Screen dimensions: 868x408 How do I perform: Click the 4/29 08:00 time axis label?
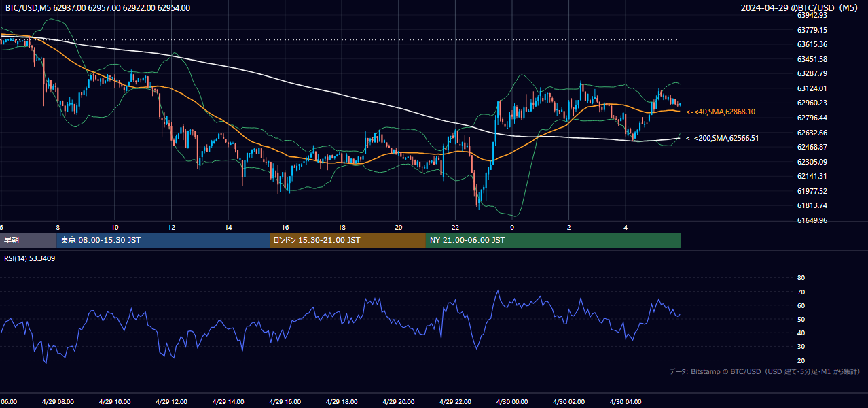[58, 402]
